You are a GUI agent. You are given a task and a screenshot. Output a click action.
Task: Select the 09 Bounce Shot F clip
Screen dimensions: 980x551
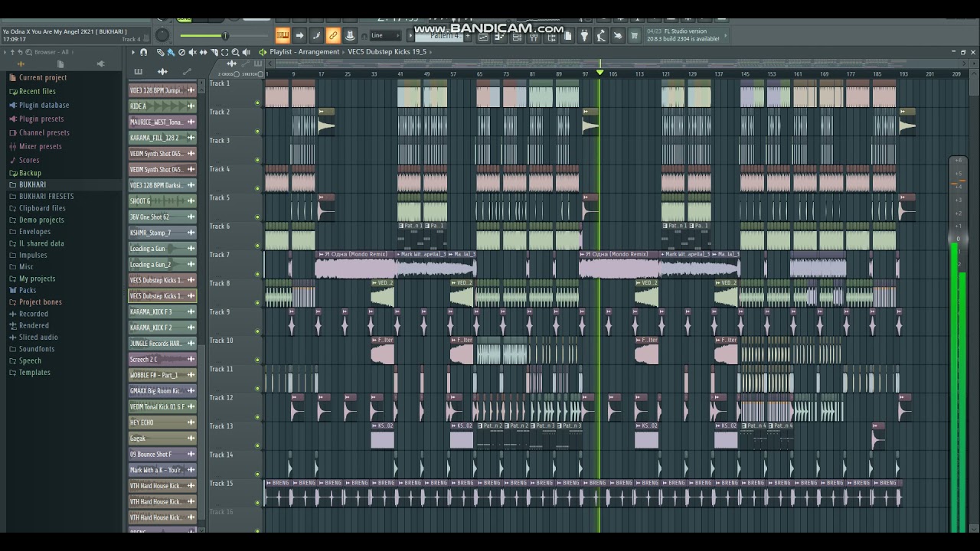[x=162, y=455]
